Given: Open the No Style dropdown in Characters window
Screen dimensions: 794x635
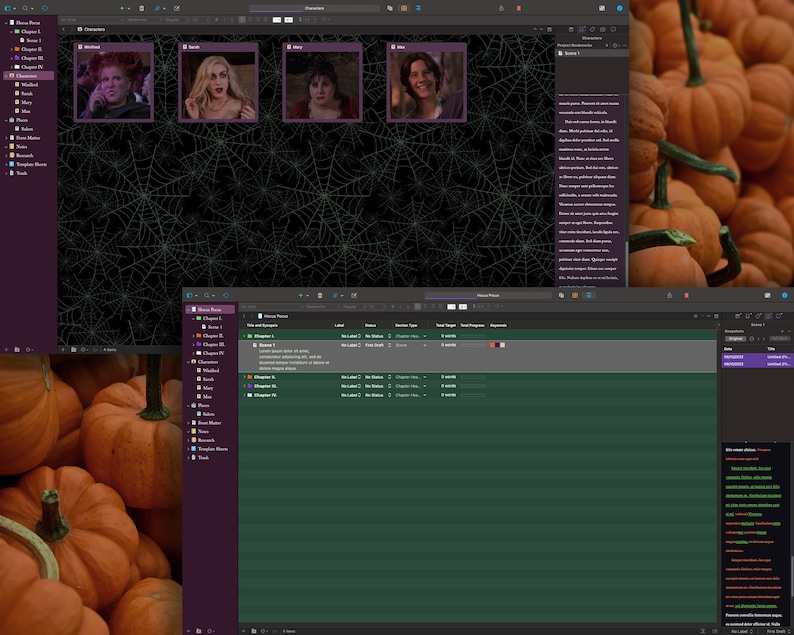Looking at the screenshot, I should pos(92,20).
